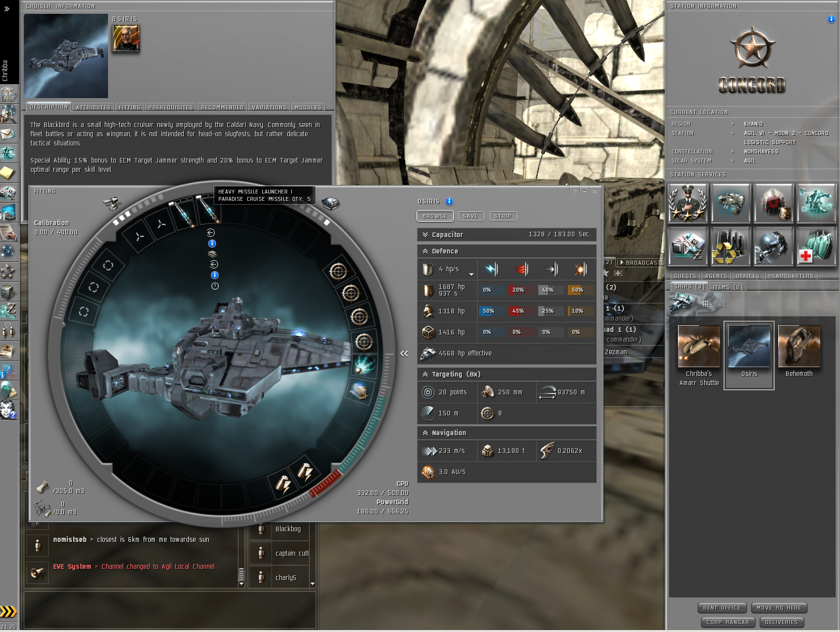840x632 pixels.
Task: Expand the Broadcasts triangle
Action: (x=621, y=263)
